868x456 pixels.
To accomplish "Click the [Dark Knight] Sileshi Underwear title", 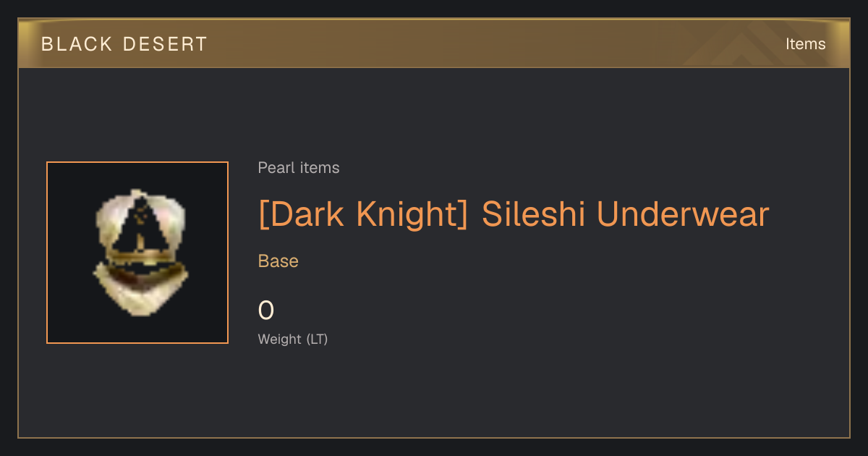I will (x=514, y=214).
